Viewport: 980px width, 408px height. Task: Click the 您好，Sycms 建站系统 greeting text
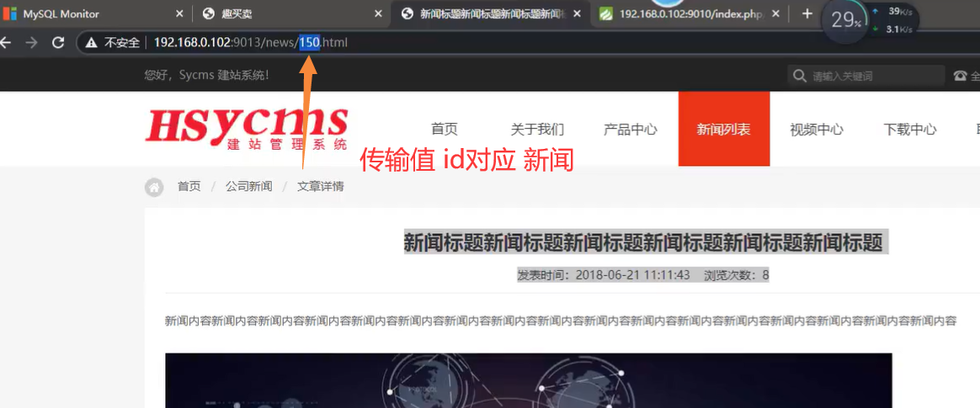(x=207, y=76)
